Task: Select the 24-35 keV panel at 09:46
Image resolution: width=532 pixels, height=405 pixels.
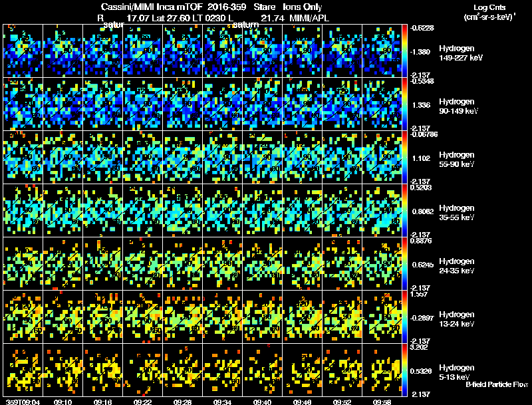Action: 303,264
